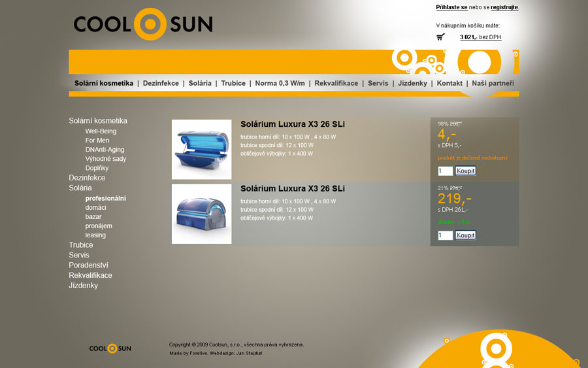Select leasing subcategory
Image resolution: width=588 pixels, height=368 pixels.
coord(95,235)
